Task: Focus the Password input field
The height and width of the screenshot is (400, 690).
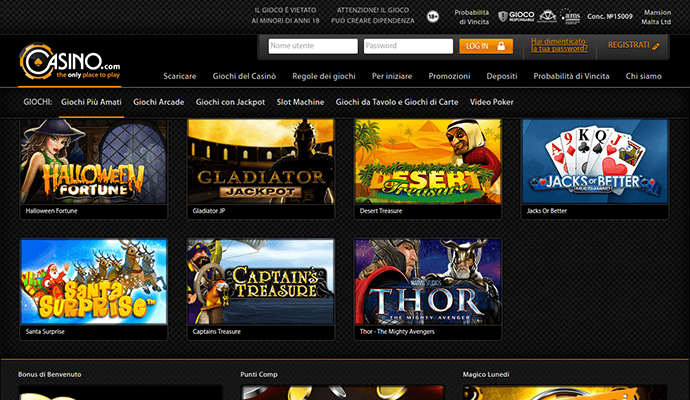Action: pyautogui.click(x=408, y=46)
